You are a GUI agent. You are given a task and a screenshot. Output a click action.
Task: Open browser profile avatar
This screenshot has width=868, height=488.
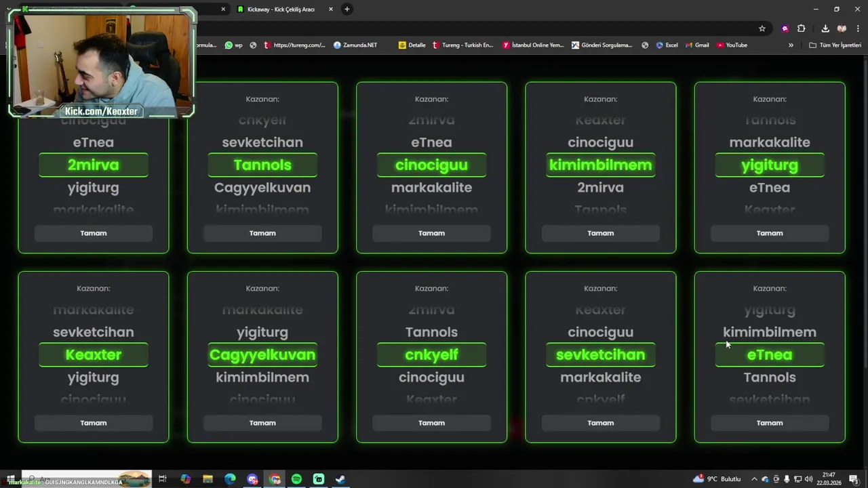(x=842, y=28)
